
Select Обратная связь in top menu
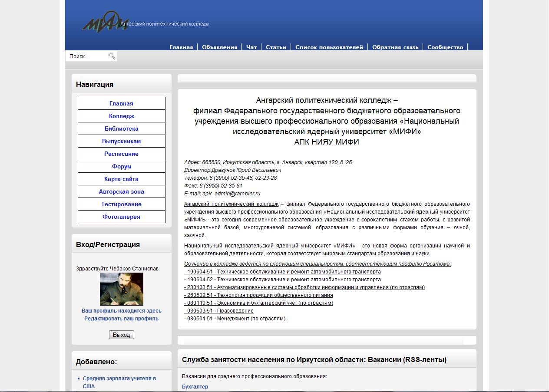point(395,47)
